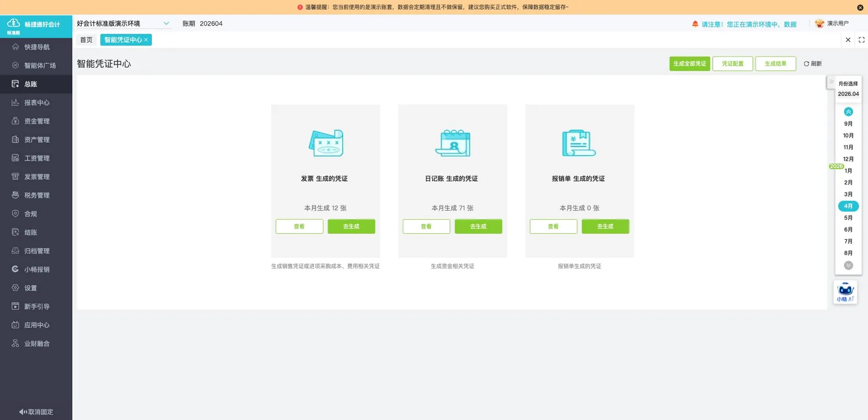Click 去生成 under 日记账 生成的凭证

[478, 226]
